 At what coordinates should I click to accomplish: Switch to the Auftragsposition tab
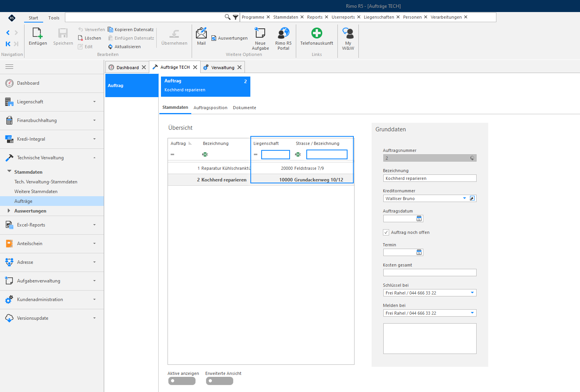[210, 108]
